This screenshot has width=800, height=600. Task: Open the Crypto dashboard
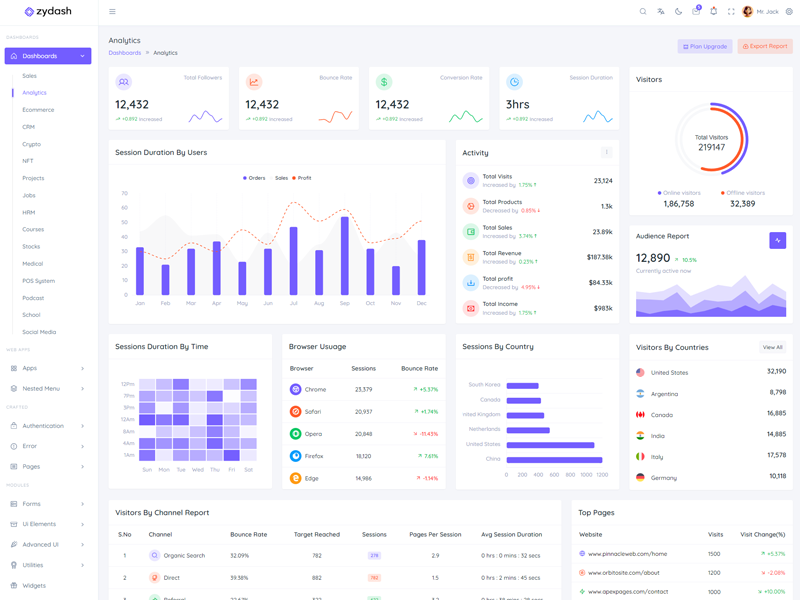31,144
